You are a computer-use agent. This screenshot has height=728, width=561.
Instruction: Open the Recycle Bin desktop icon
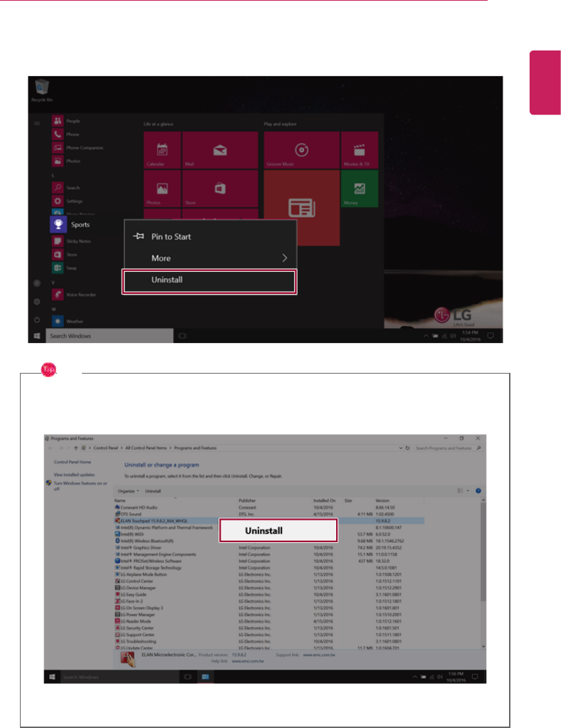[x=42, y=90]
